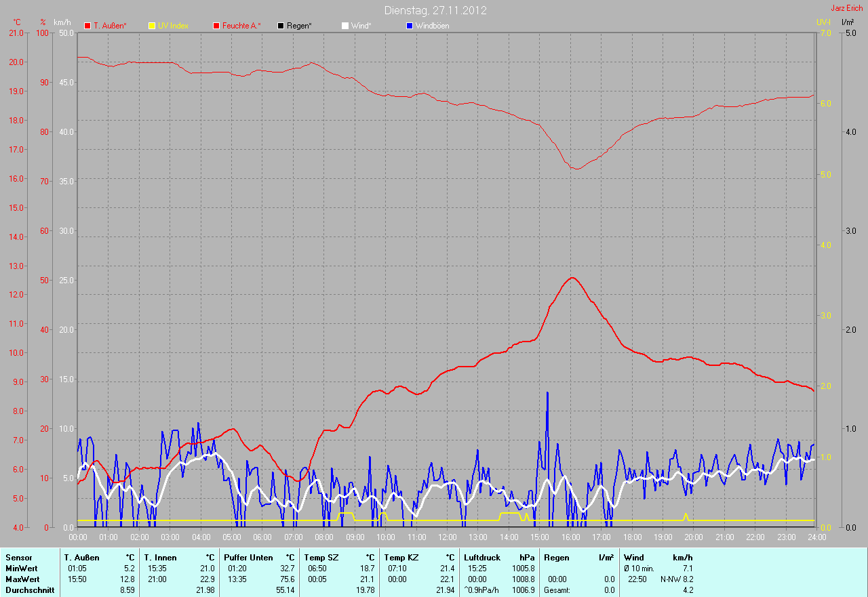Click the 16:00 mark on the time axis
This screenshot has width=868, height=597.
pyautogui.click(x=571, y=537)
